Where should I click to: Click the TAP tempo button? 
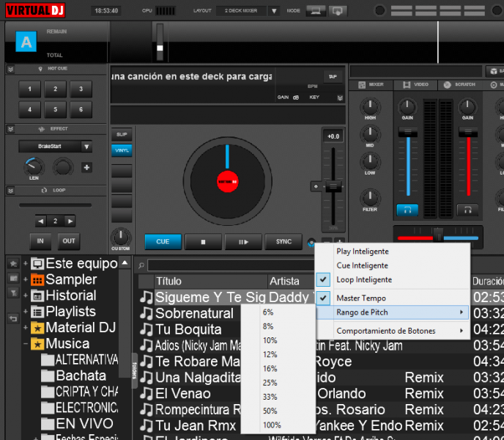coord(333,76)
